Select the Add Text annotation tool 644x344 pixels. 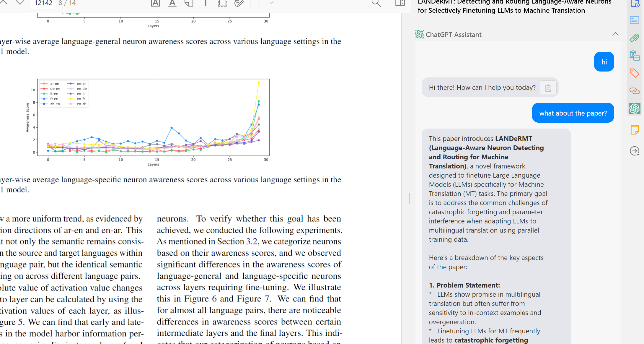206,3
